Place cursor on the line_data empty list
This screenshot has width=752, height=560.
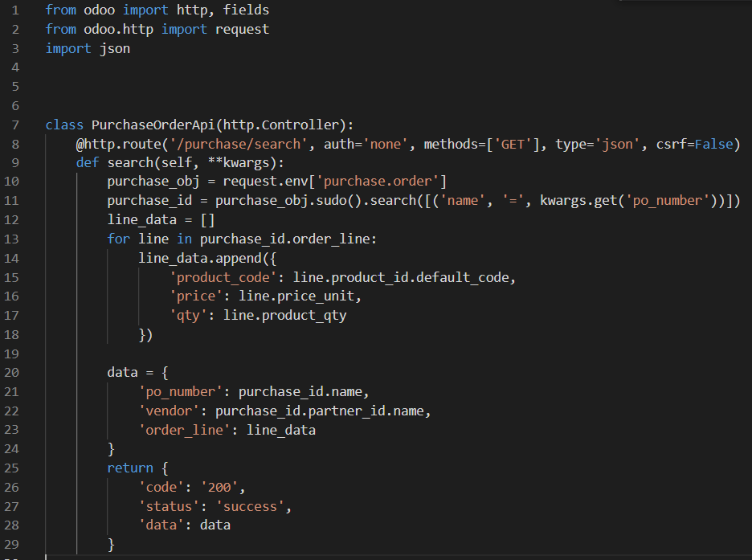[x=141, y=219]
